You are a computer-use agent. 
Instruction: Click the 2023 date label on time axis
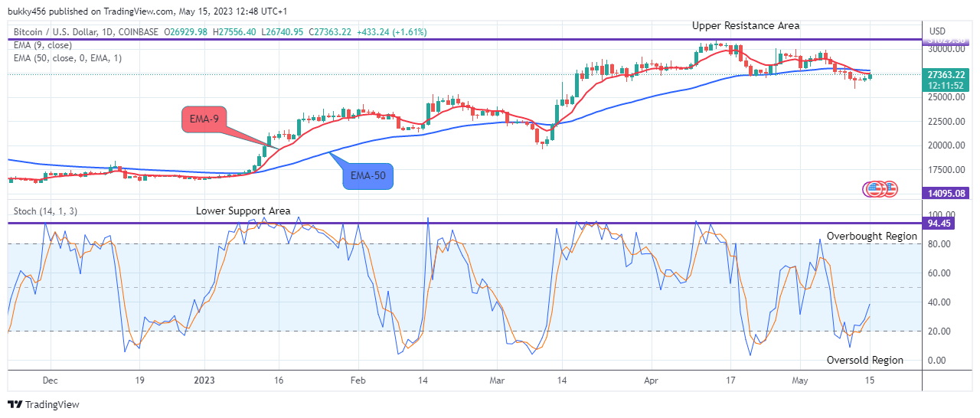point(204,380)
